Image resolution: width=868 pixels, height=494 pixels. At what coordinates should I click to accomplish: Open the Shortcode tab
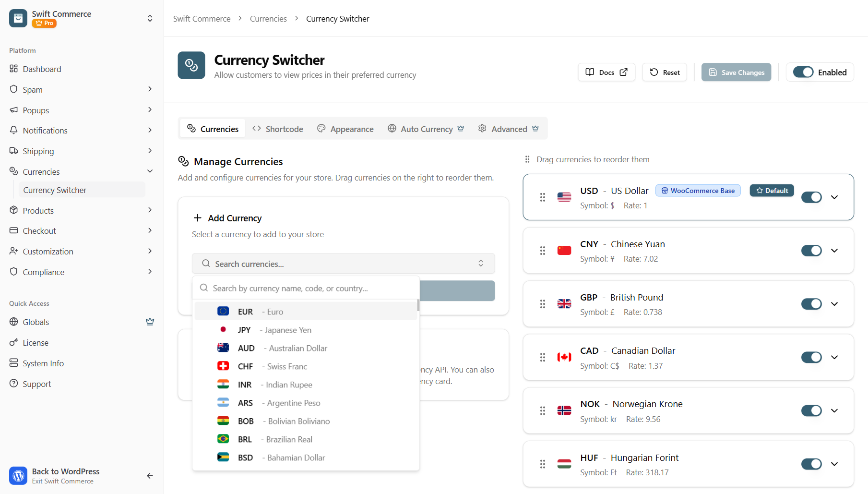point(278,129)
